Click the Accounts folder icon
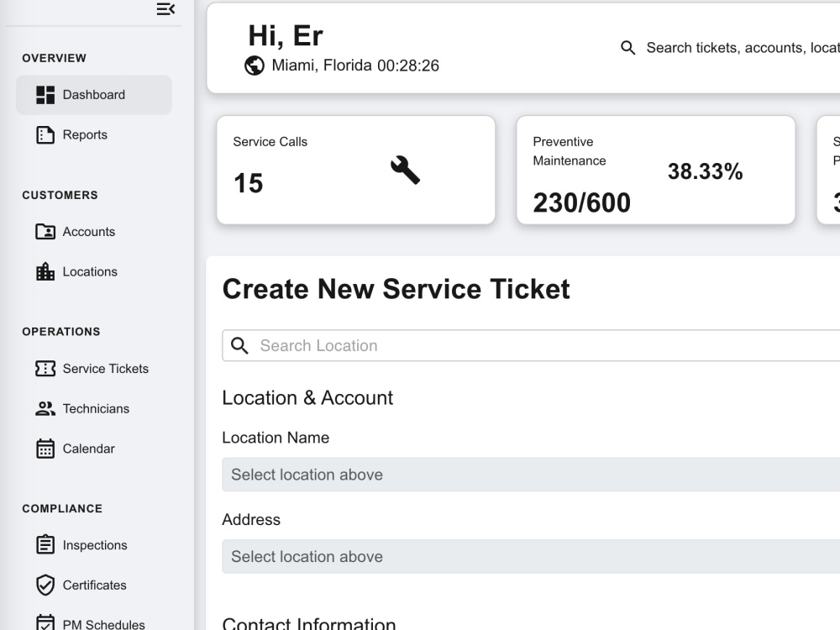This screenshot has height=630, width=840. pos(45,232)
